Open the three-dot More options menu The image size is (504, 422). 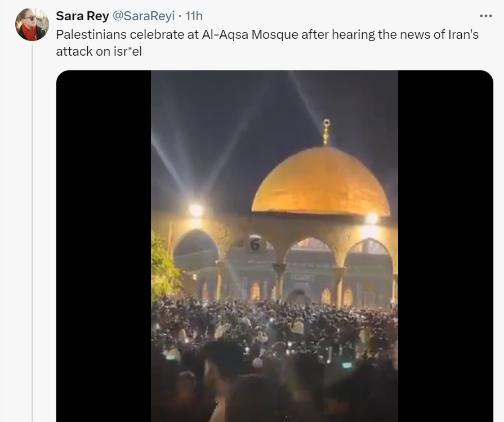tap(485, 16)
